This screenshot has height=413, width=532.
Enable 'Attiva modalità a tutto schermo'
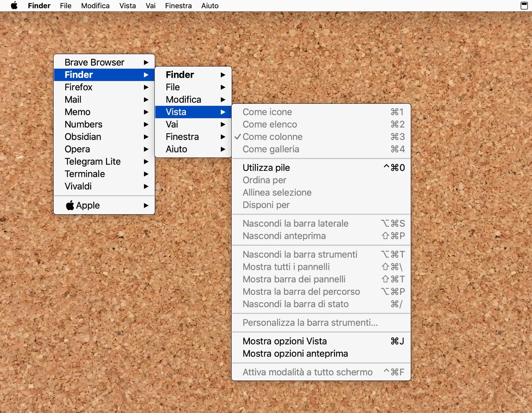point(307,372)
